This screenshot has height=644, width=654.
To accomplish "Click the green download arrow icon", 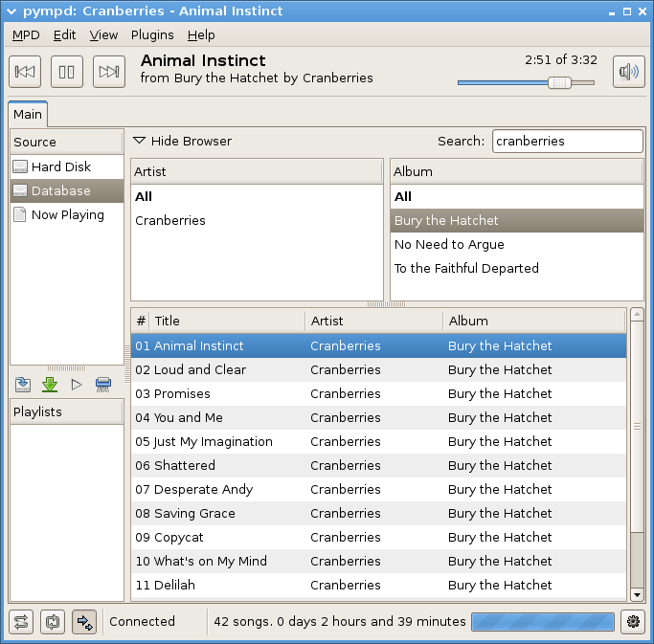I will 50,385.
